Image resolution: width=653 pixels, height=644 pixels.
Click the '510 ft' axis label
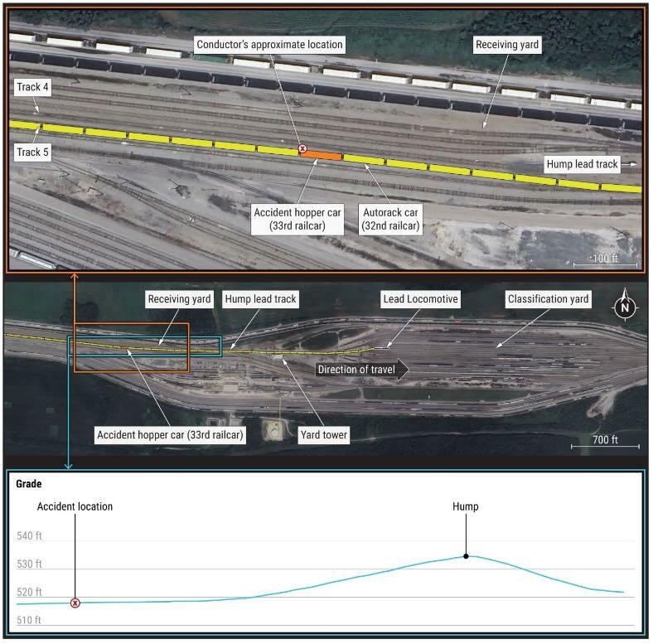coord(29,620)
